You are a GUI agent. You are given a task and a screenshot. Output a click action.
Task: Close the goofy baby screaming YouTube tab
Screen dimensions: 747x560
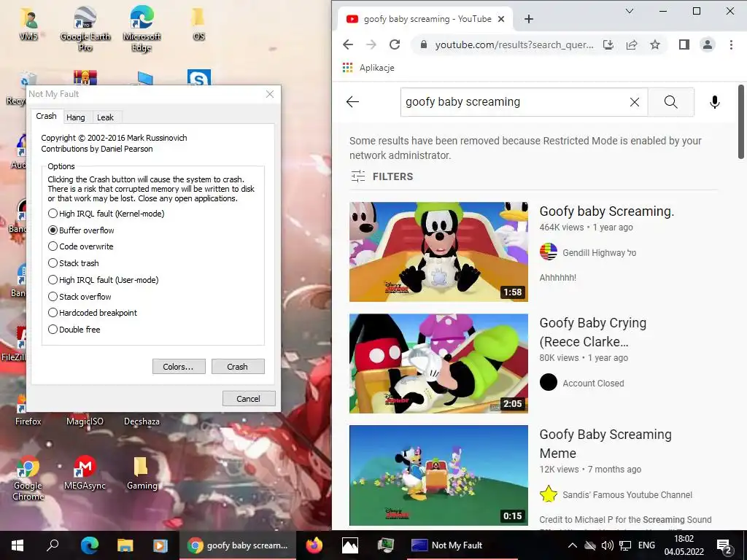point(501,19)
